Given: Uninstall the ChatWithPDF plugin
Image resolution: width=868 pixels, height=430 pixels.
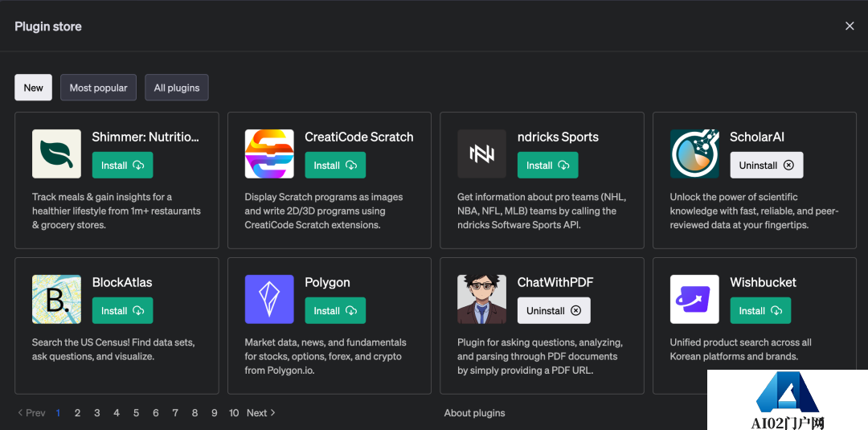Looking at the screenshot, I should click(554, 311).
